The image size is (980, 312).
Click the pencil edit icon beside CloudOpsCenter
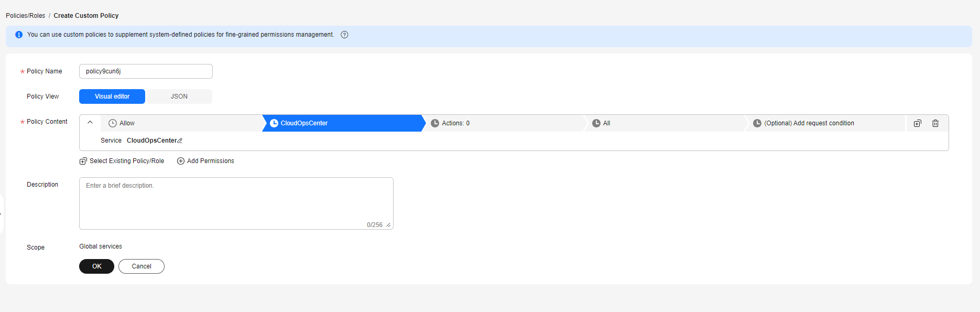180,141
